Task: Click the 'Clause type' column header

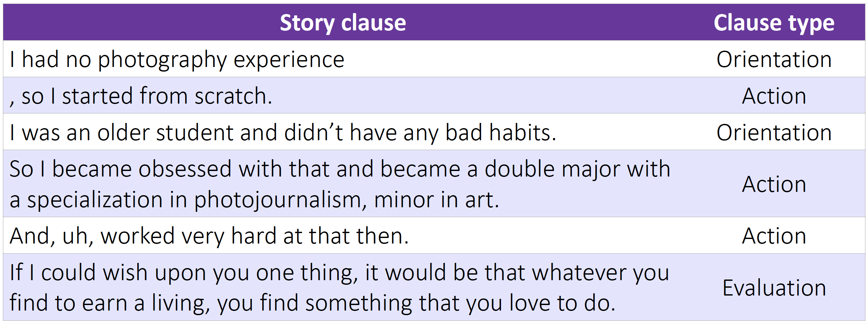Action: (x=774, y=23)
